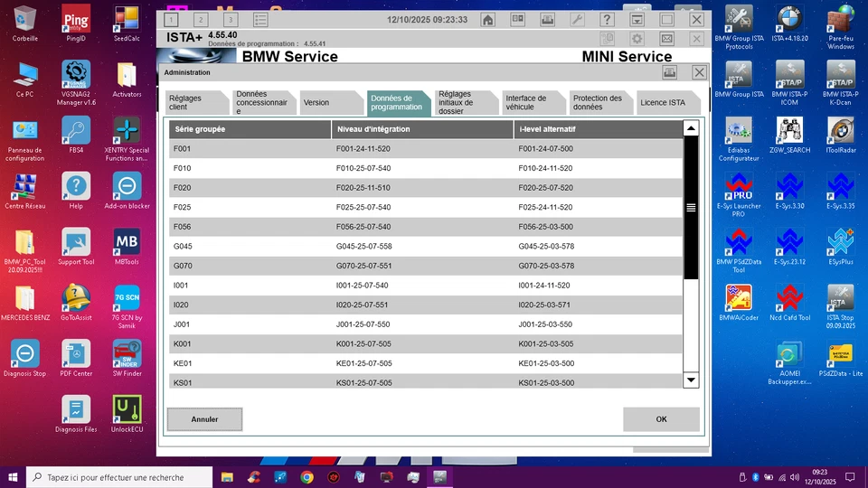Open the Ncd Cafd Tool desktop icon
The image size is (868, 488).
tap(789, 302)
